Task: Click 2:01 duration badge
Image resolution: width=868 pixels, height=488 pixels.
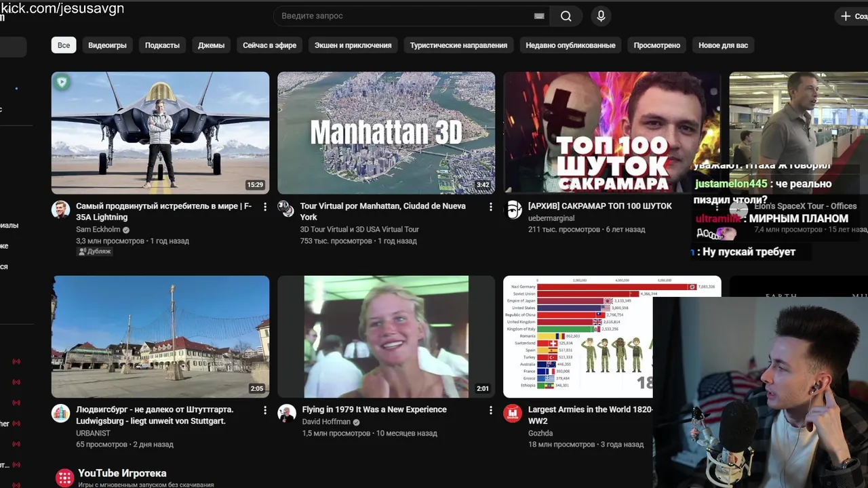Action: pyautogui.click(x=482, y=389)
